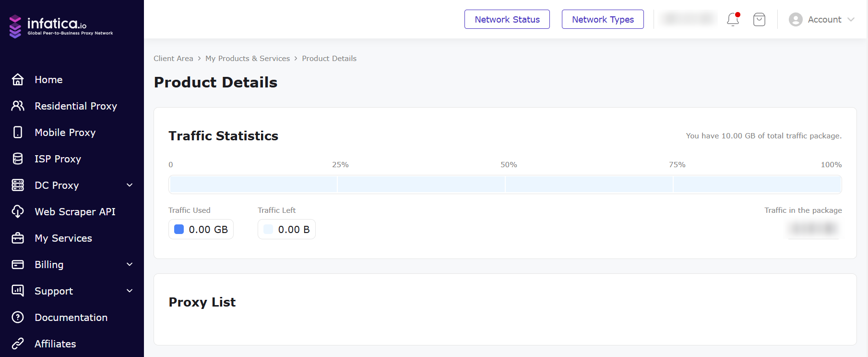Click the Network Status button

click(507, 19)
